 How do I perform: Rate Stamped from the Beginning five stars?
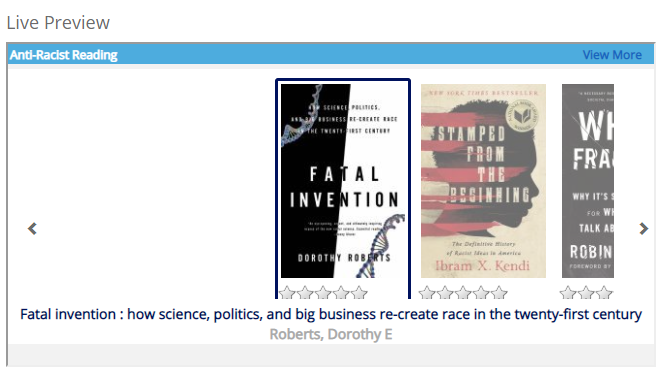[x=499, y=293]
